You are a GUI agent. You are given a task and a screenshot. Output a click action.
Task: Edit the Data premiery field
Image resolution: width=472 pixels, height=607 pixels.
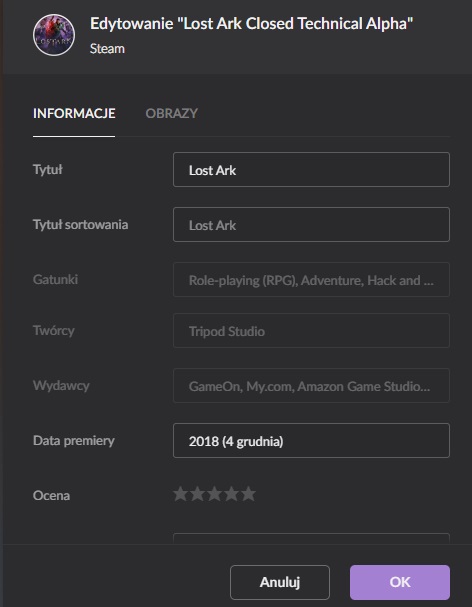click(x=311, y=441)
